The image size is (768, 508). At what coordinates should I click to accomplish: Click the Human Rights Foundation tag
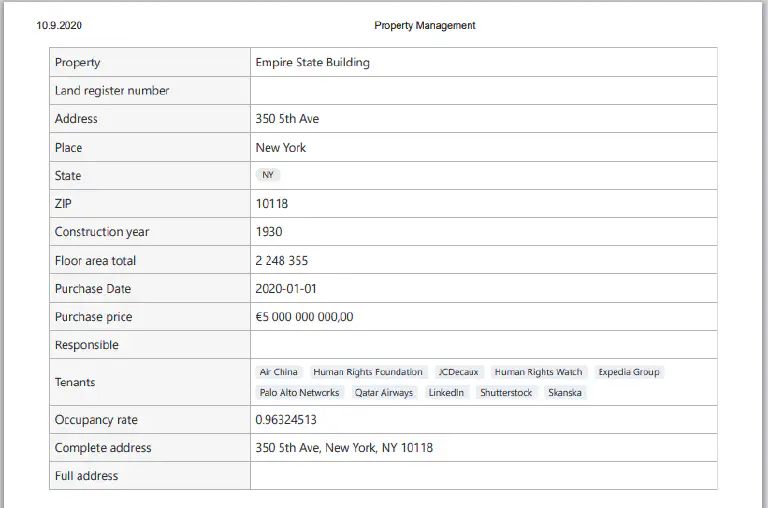(x=368, y=372)
